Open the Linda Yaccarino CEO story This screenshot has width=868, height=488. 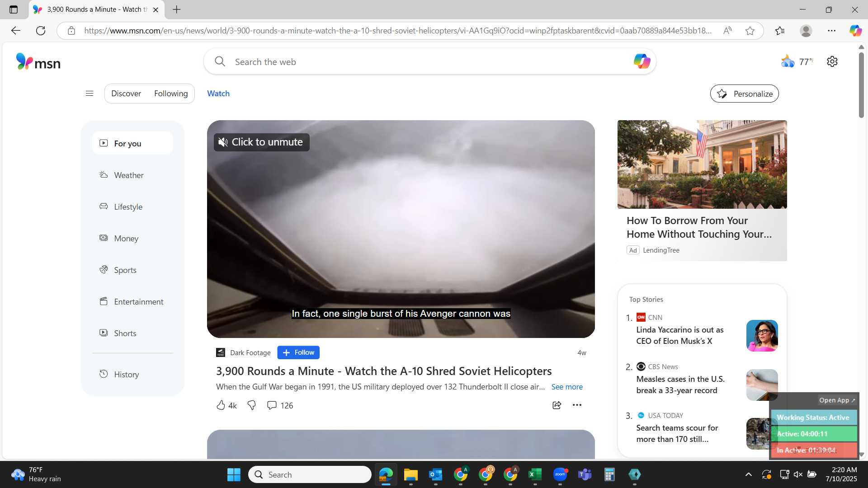click(x=679, y=335)
